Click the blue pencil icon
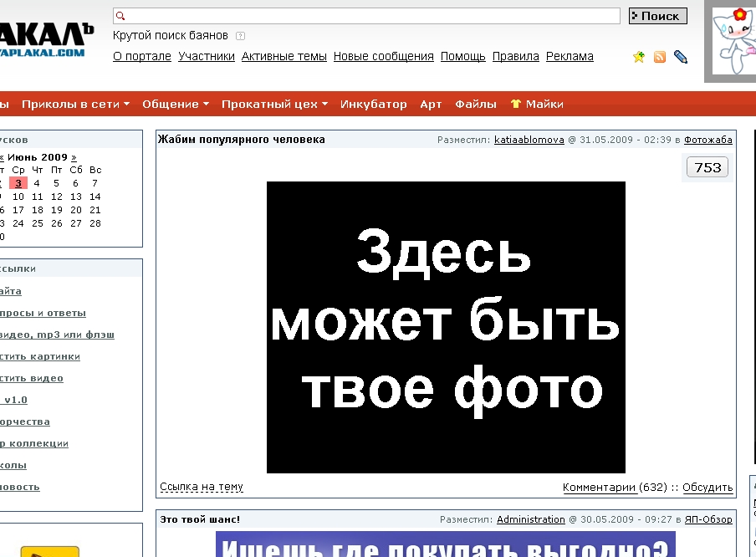This screenshot has width=756, height=557. [x=680, y=57]
